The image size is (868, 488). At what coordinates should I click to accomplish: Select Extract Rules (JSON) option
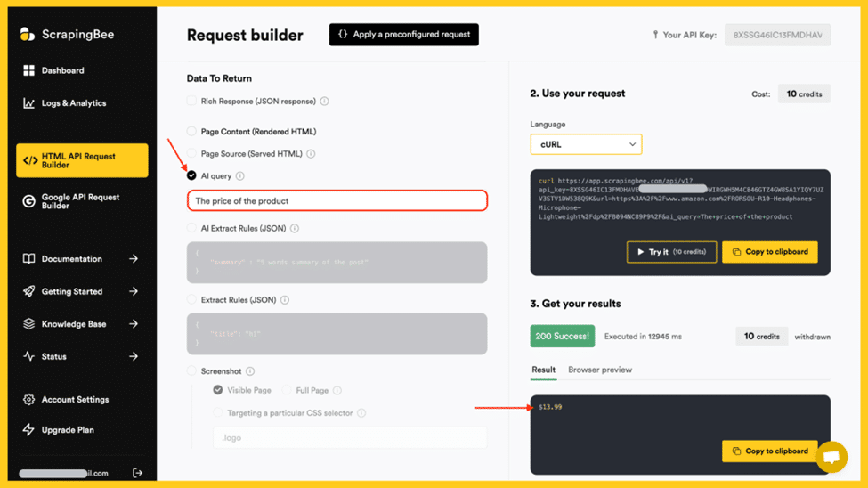[x=191, y=300]
